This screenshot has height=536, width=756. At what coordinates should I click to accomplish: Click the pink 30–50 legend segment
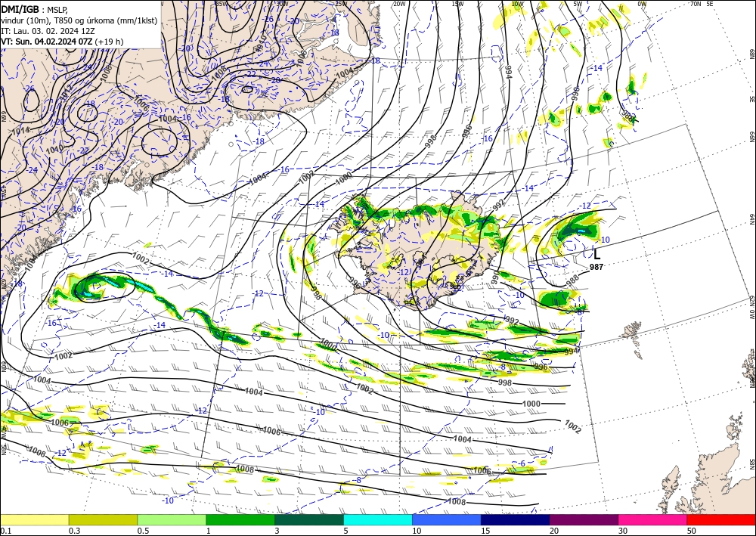pos(653,519)
